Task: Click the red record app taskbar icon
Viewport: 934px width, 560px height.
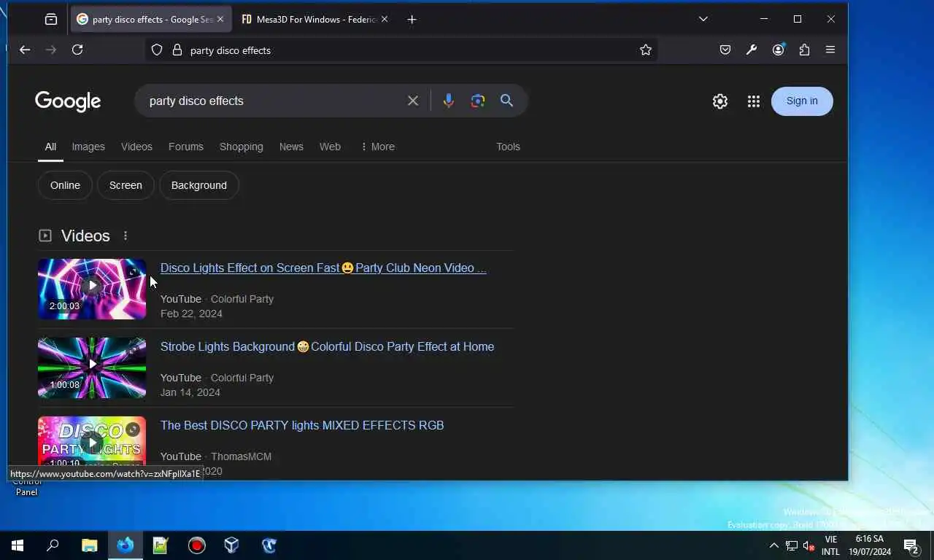Action: coord(197,545)
